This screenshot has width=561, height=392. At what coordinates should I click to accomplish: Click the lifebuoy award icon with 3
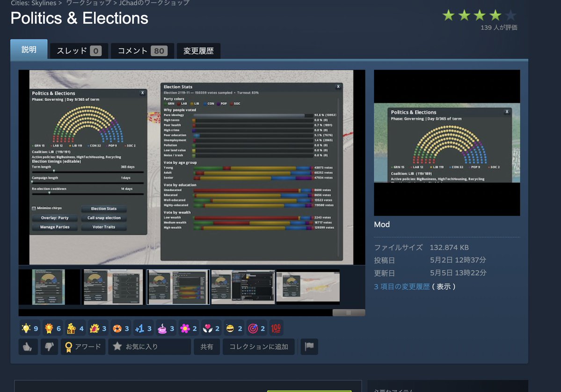121,328
